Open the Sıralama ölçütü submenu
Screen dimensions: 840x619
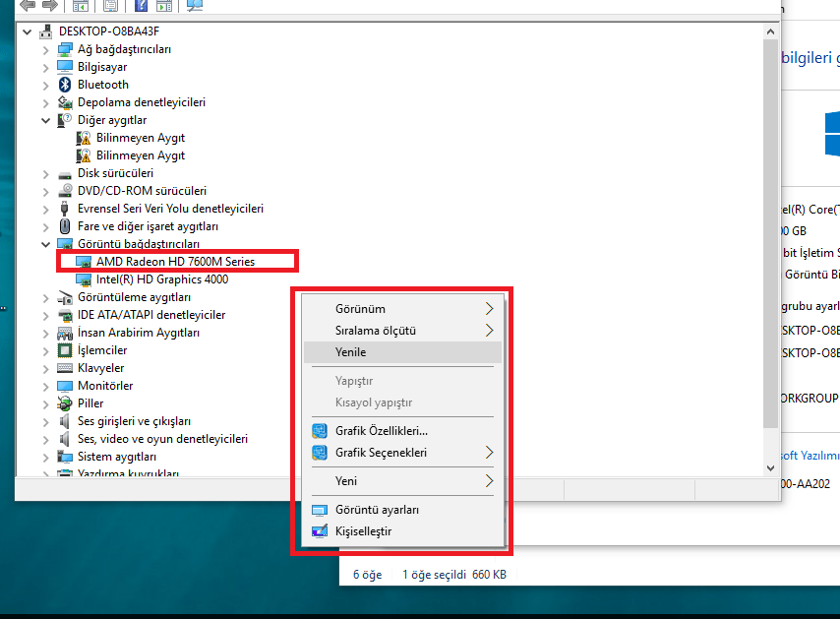pyautogui.click(x=402, y=331)
